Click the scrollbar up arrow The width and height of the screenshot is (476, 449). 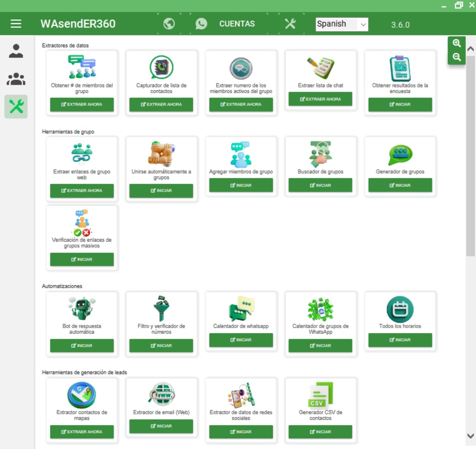470,49
